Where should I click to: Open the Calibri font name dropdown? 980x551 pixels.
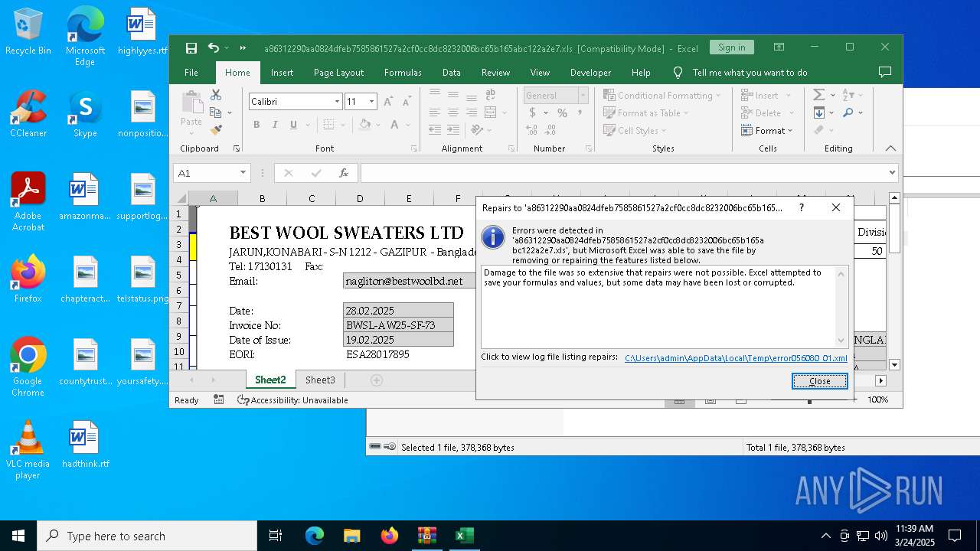point(337,101)
